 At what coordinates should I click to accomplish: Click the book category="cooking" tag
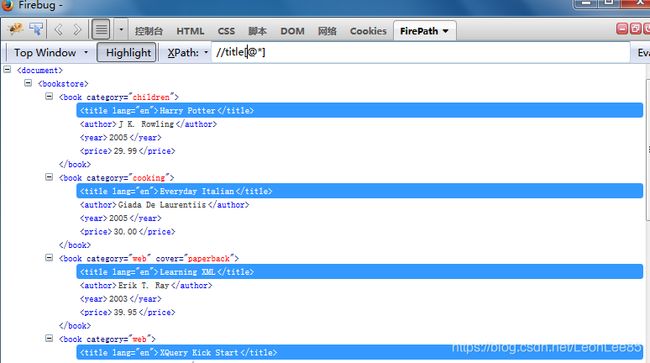pyautogui.click(x=116, y=178)
